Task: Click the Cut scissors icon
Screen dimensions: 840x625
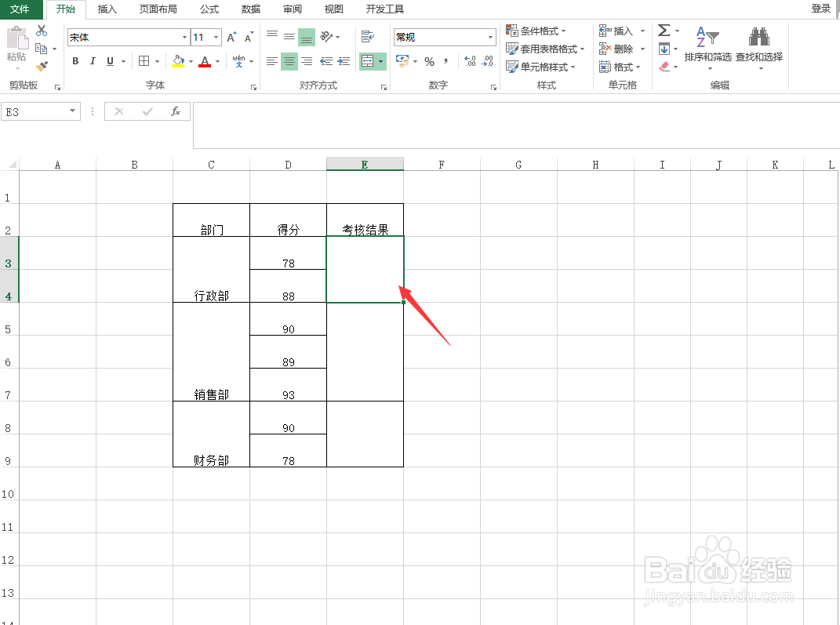Action: click(42, 31)
